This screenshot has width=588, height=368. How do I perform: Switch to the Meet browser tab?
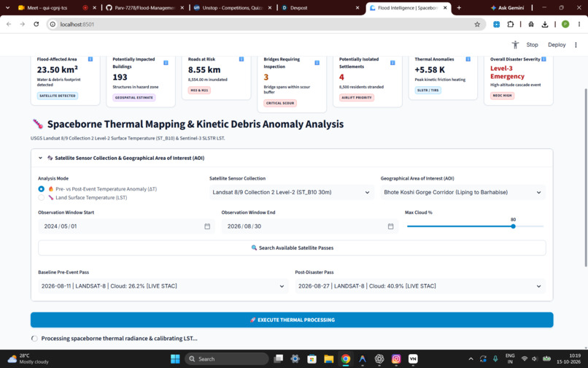(53, 7)
